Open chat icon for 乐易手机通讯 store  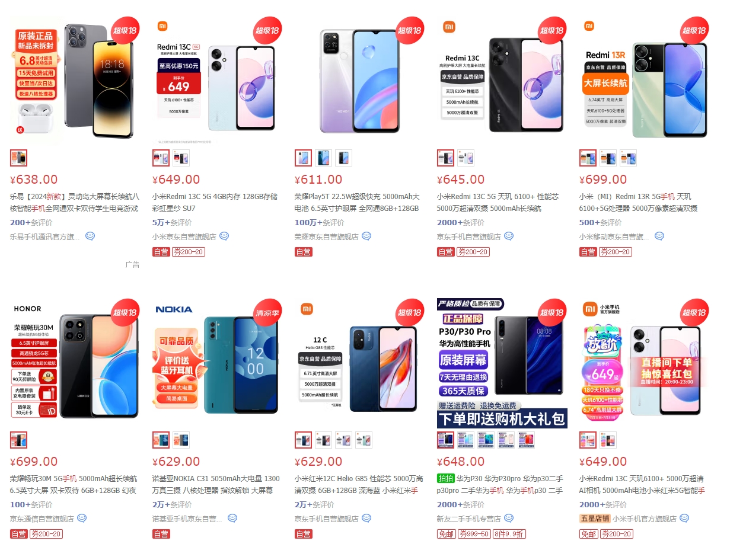[90, 236]
